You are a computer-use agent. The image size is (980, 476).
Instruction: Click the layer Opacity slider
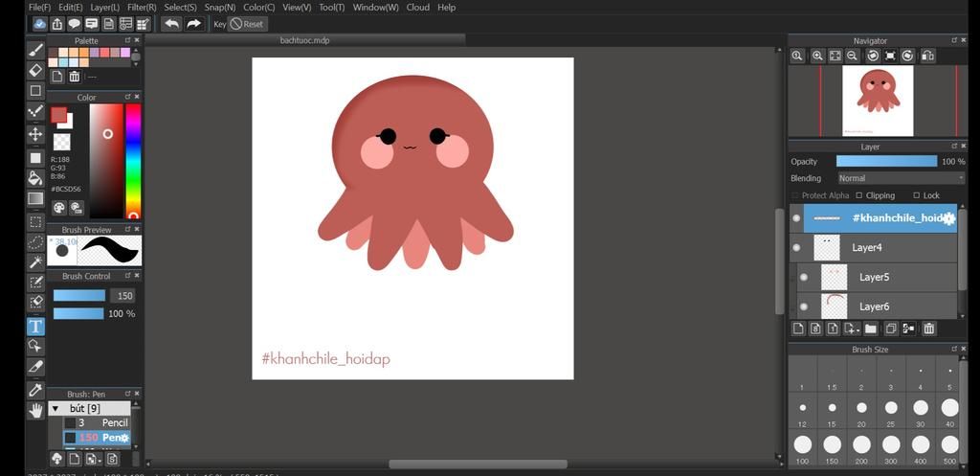point(886,161)
